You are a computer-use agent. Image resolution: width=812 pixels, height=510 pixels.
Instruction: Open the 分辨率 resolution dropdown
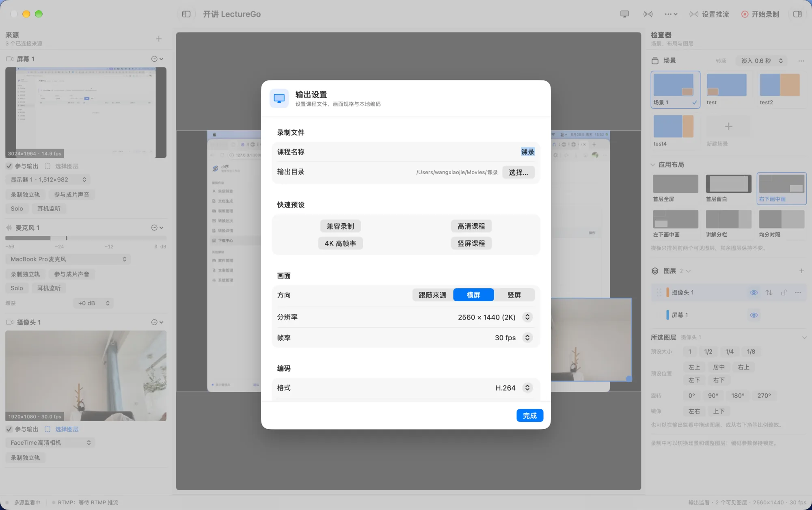(527, 317)
